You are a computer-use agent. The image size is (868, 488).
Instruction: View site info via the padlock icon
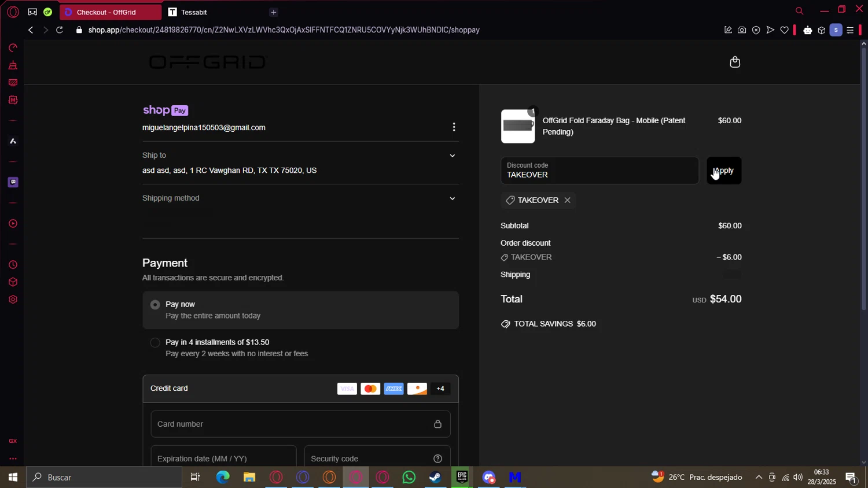pos(79,30)
